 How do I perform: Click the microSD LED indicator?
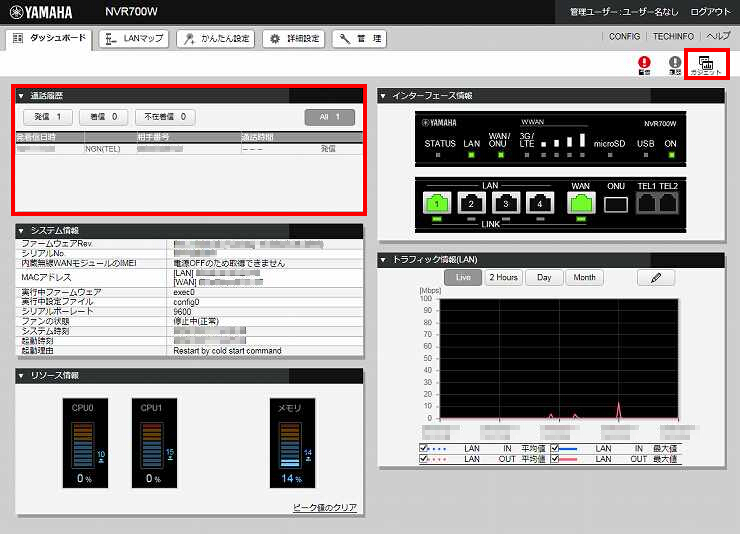click(610, 155)
